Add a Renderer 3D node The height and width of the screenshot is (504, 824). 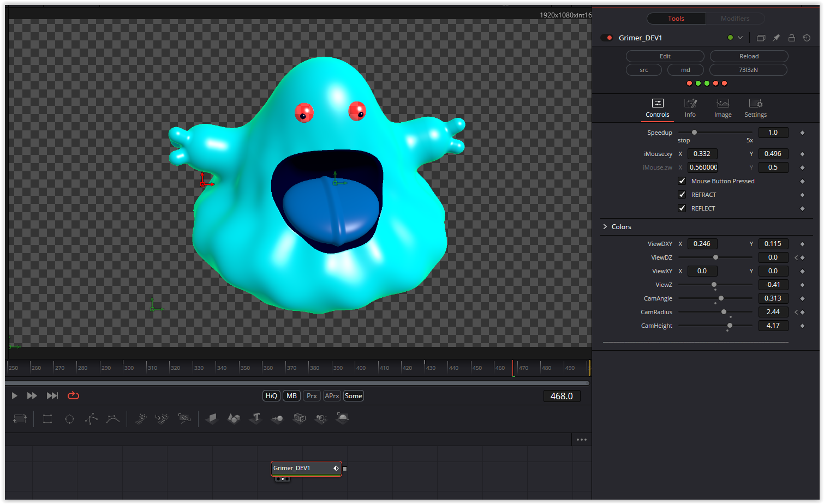coord(343,419)
